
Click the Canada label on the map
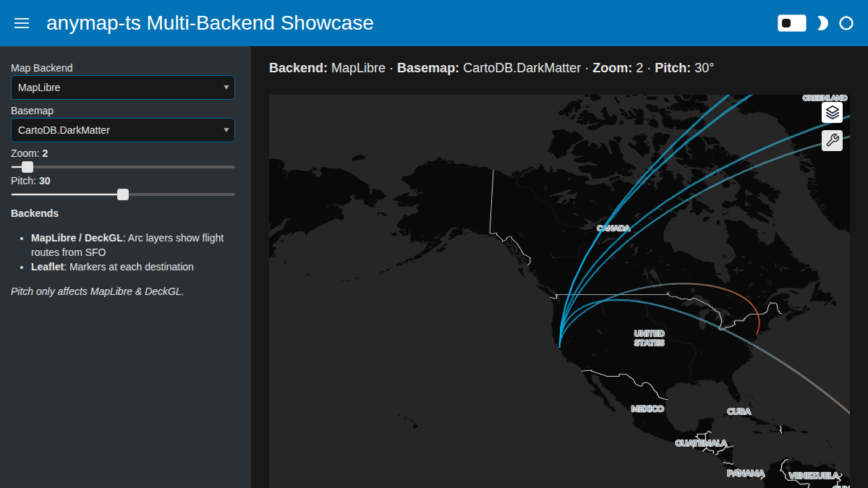[x=613, y=228]
